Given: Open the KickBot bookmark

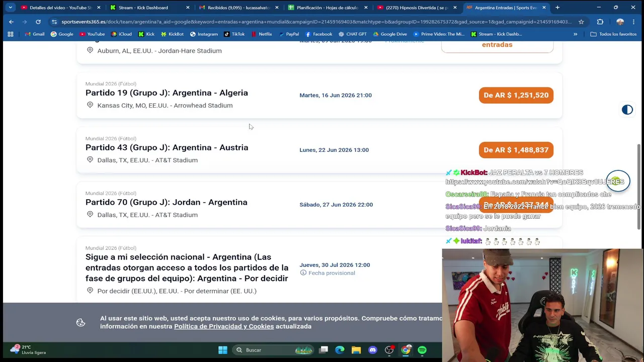Looking at the screenshot, I should click(172, 34).
